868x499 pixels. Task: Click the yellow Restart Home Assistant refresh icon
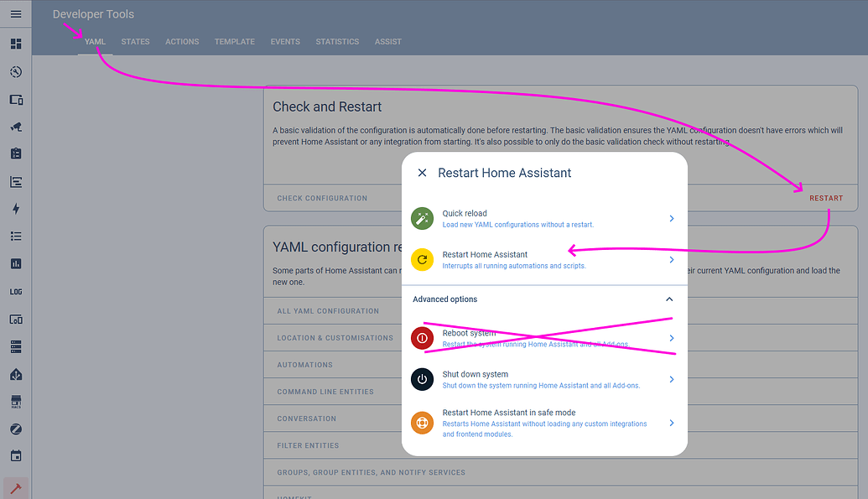point(422,259)
